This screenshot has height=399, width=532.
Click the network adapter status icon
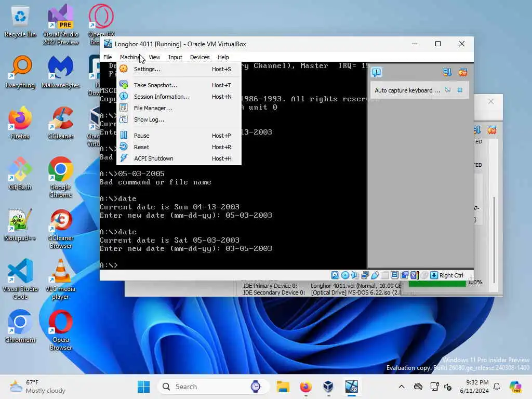[365, 275]
